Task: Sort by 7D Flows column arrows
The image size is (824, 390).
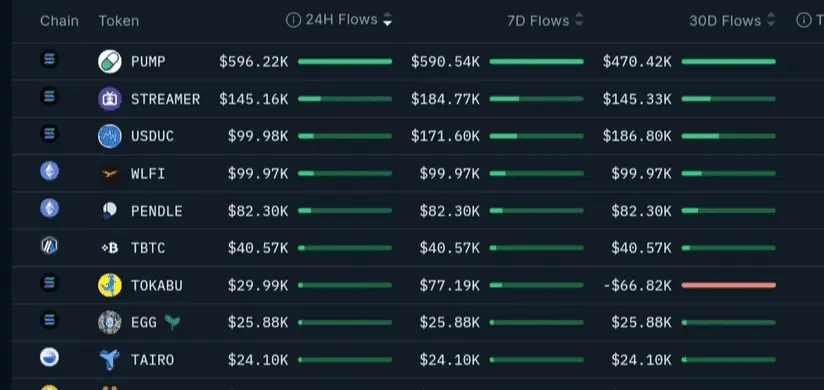Action: [579, 20]
